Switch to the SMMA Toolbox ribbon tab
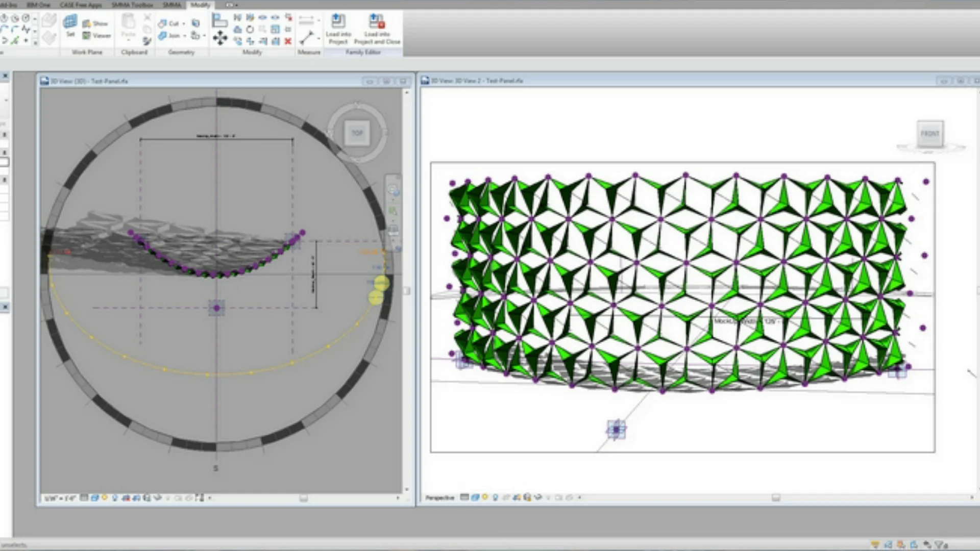 (x=134, y=4)
